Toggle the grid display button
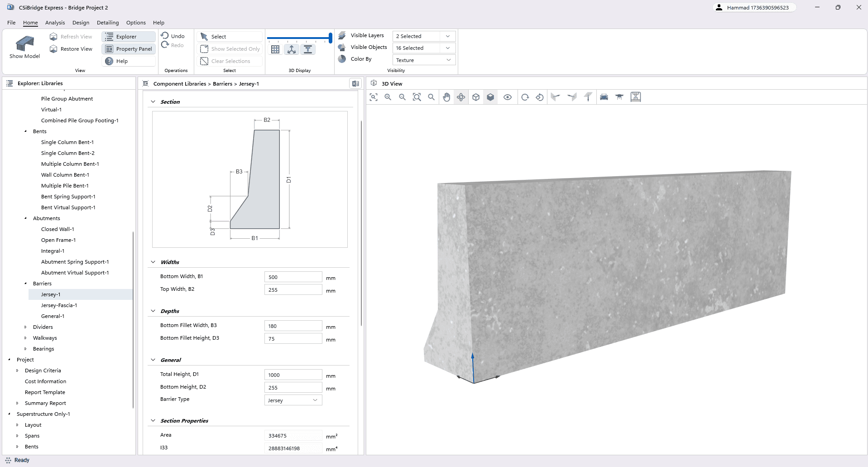Image resolution: width=868 pixels, height=467 pixels. pyautogui.click(x=275, y=49)
